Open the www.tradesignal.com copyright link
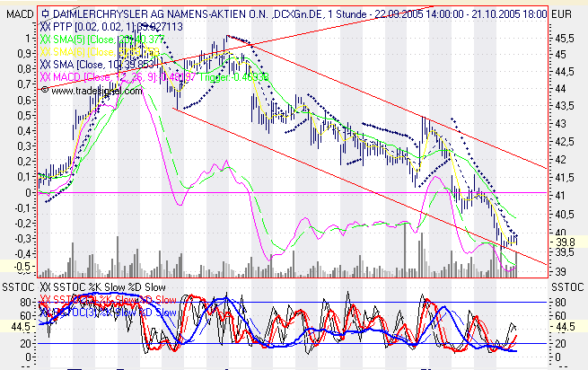The height and width of the screenshot is (370, 588). click(x=92, y=91)
